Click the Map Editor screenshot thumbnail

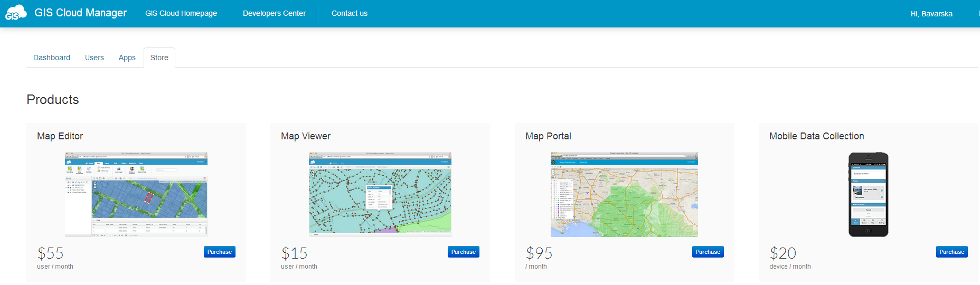(136, 194)
